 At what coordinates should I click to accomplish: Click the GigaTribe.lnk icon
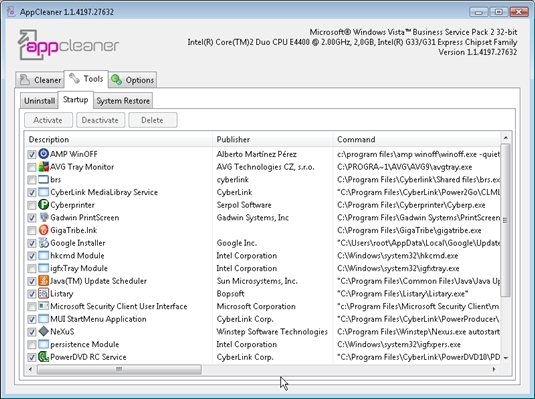(x=43, y=230)
